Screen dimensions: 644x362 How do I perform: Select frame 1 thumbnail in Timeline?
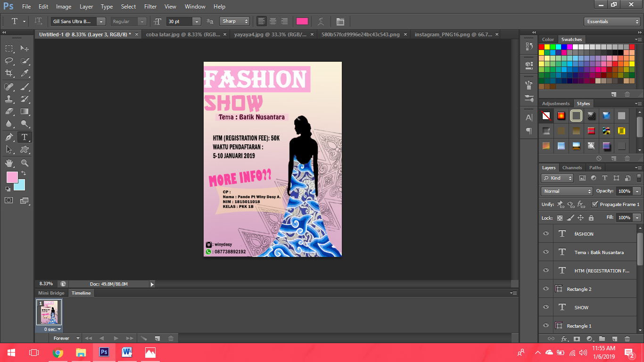click(x=49, y=313)
